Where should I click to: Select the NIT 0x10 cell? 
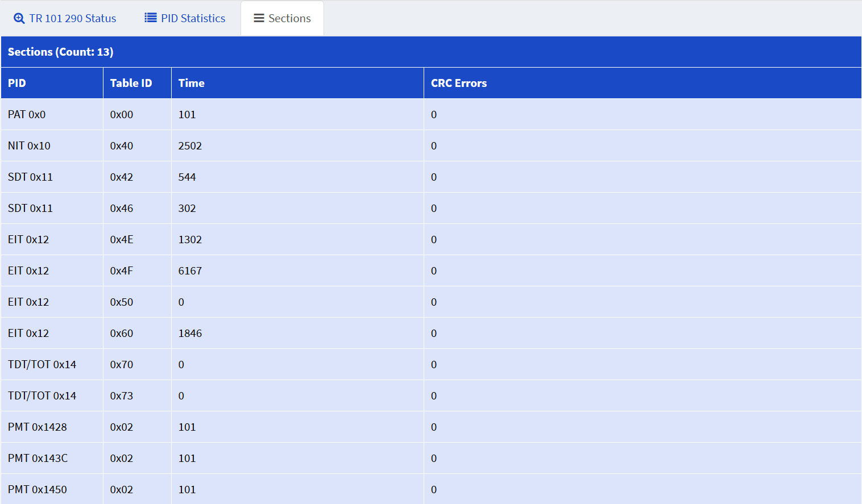coord(52,145)
